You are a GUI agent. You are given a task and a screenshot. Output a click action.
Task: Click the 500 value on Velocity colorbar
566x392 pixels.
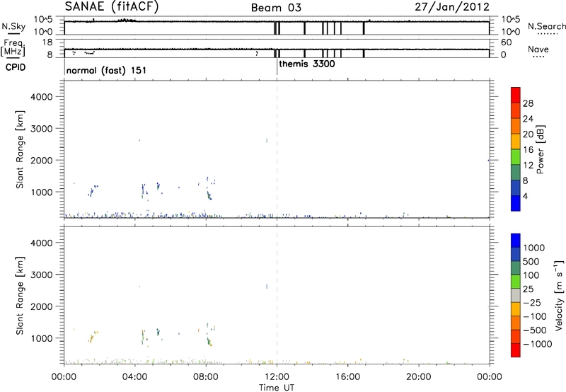pyautogui.click(x=533, y=261)
